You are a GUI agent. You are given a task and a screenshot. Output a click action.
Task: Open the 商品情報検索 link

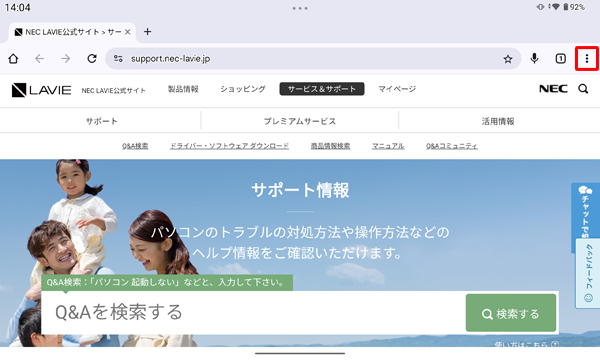pyautogui.click(x=330, y=146)
